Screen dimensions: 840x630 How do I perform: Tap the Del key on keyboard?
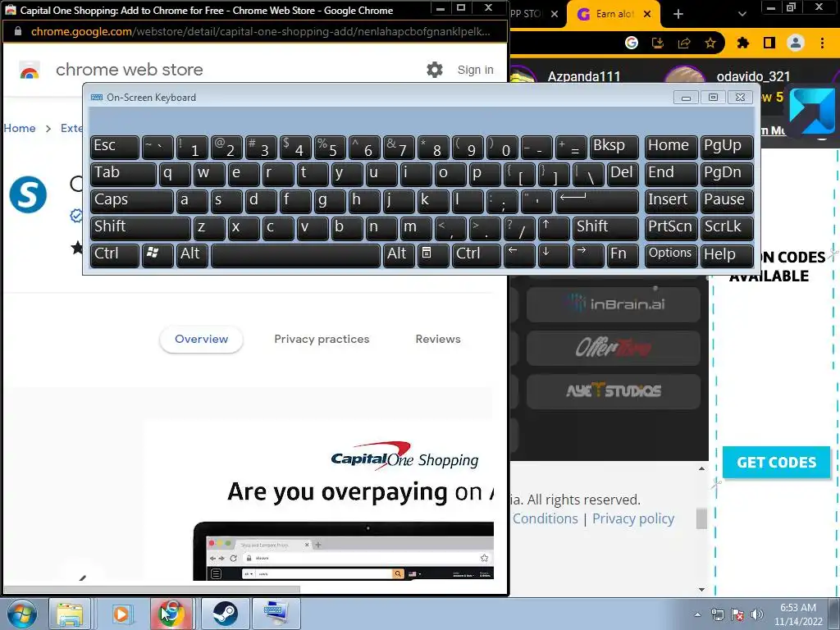click(623, 174)
